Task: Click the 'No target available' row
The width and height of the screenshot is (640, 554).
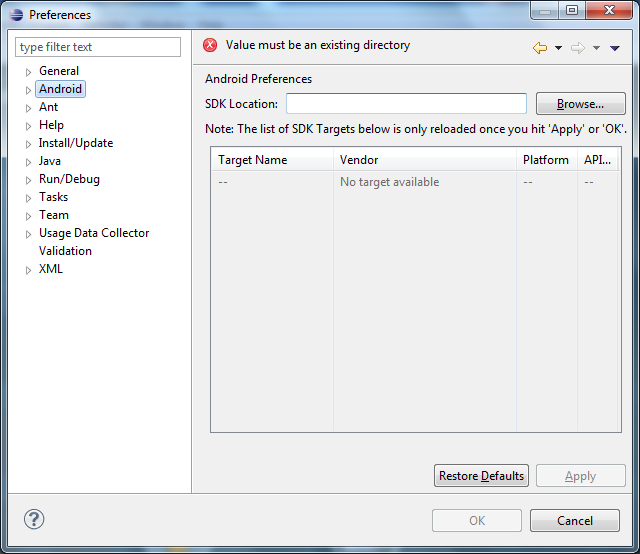Action: coord(416,182)
